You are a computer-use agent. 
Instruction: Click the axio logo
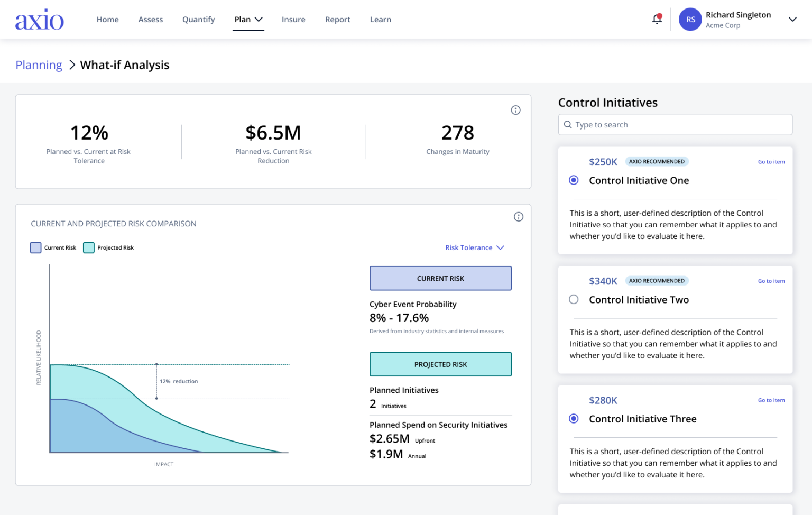pyautogui.click(x=40, y=20)
